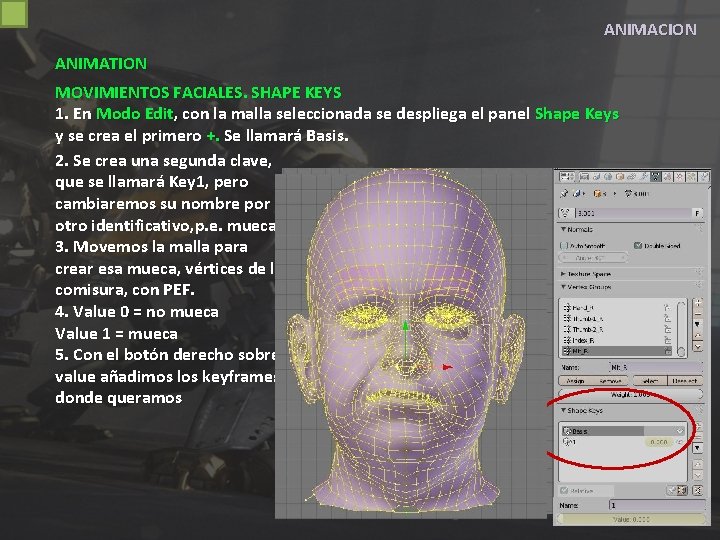Remove vertex group with minus button
Viewport: 720px width, 540px height.
click(698, 315)
